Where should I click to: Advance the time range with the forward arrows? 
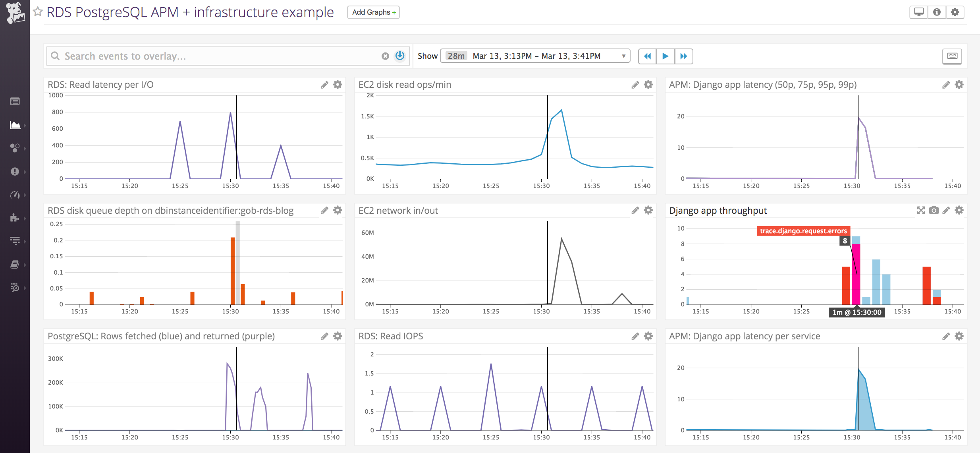(684, 56)
